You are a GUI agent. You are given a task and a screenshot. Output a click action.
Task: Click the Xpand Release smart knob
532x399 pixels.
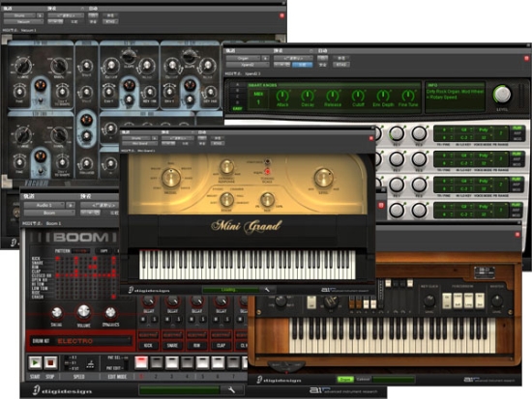[x=333, y=96]
